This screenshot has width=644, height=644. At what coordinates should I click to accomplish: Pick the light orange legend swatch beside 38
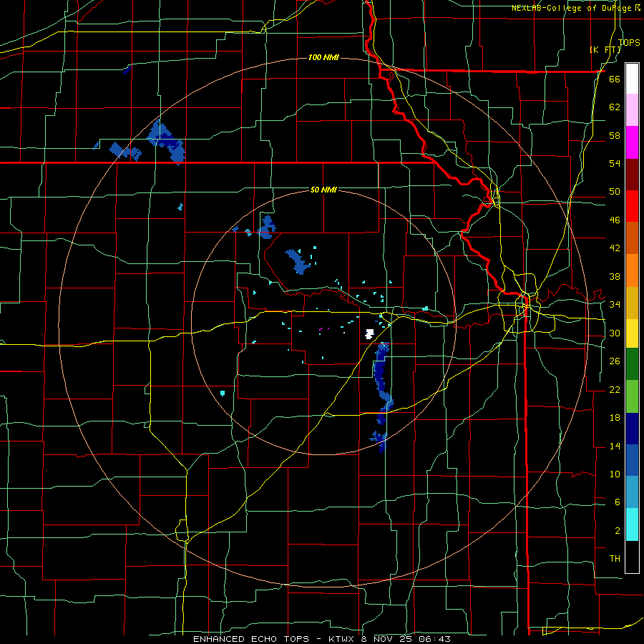tap(632, 270)
